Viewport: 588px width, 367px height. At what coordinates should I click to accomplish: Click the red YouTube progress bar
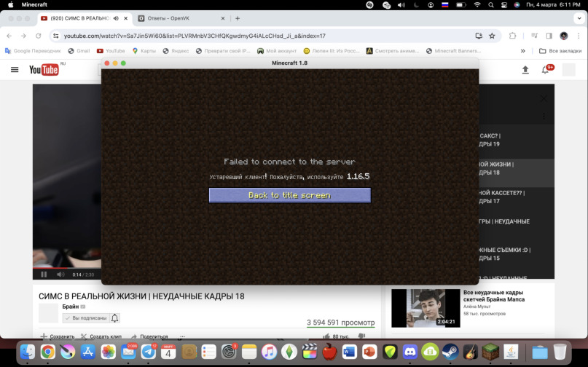tap(50, 268)
